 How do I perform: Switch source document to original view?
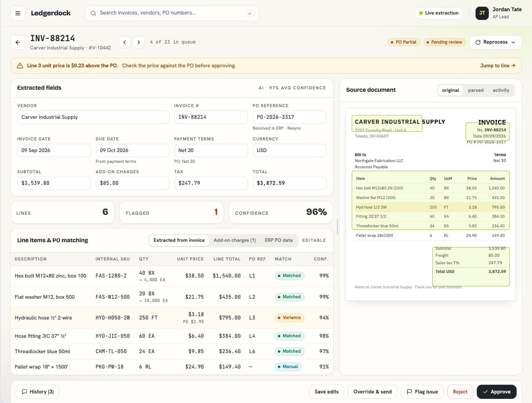pyautogui.click(x=451, y=90)
